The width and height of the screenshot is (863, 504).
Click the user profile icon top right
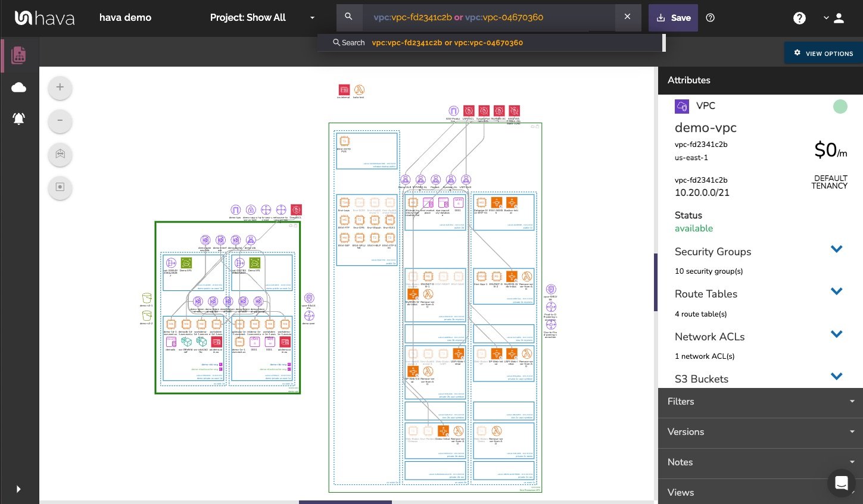point(839,18)
